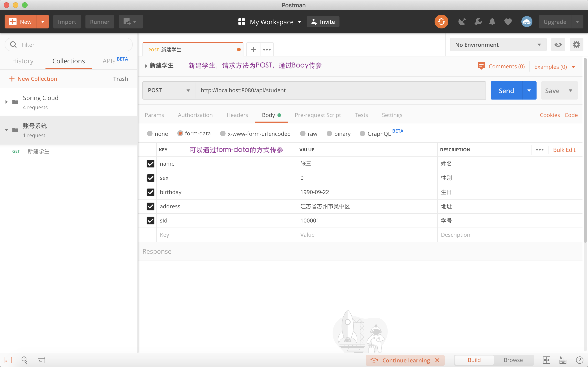
Task: Click the environment quick look eye icon
Action: click(x=558, y=45)
